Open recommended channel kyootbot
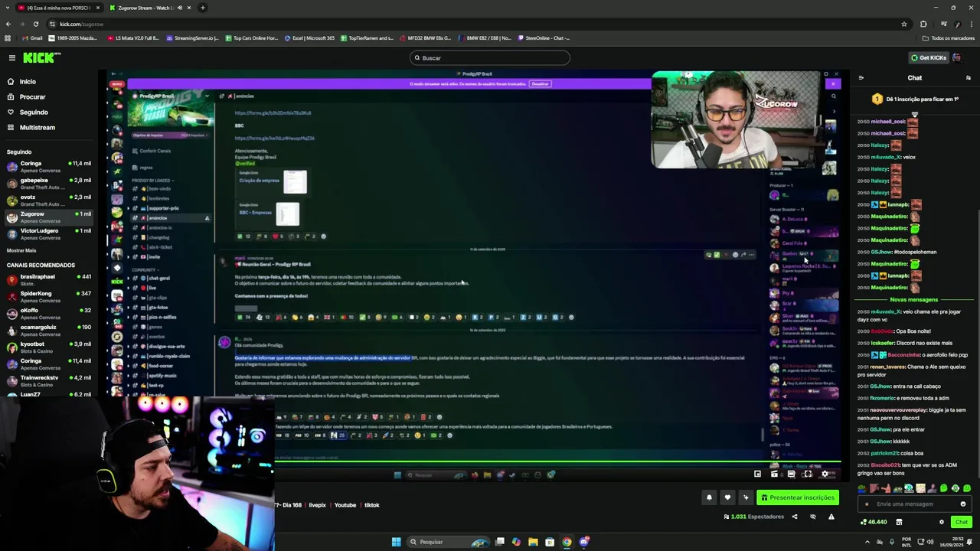The height and width of the screenshot is (551, 980). 49,347
